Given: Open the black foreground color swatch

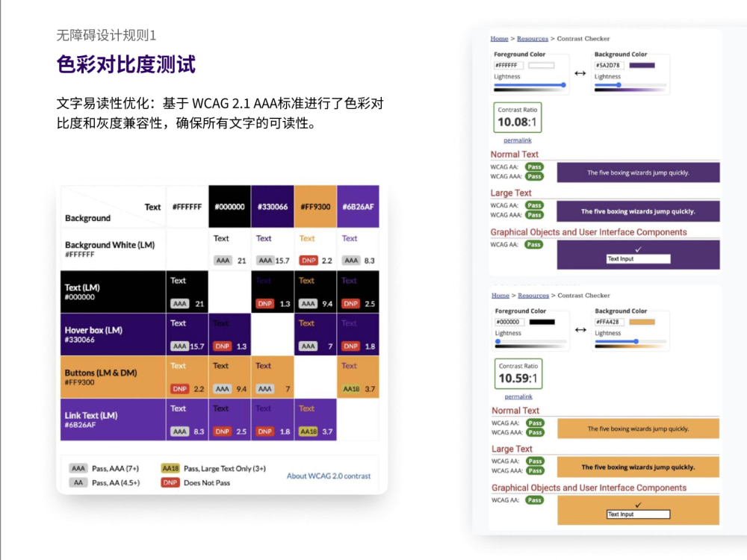Looking at the screenshot, I should point(542,322).
